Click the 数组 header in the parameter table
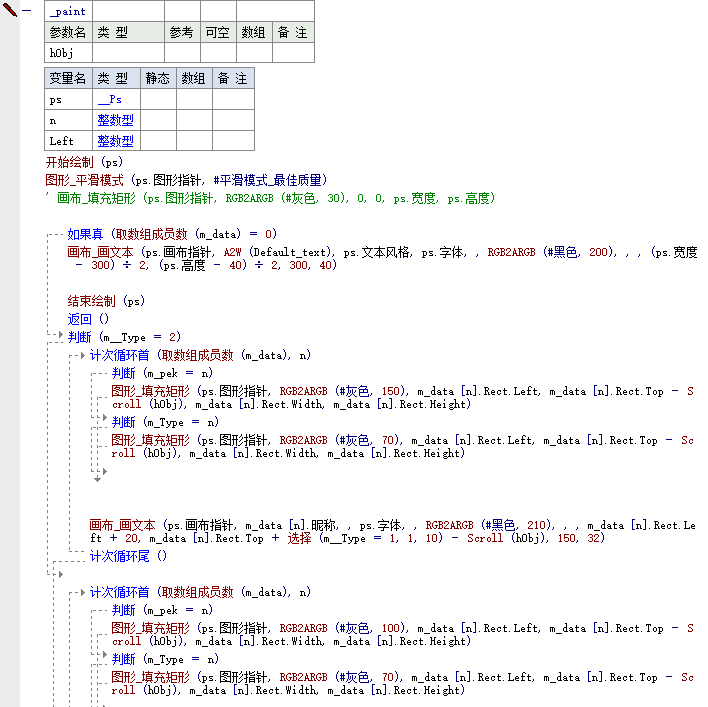 tap(254, 33)
